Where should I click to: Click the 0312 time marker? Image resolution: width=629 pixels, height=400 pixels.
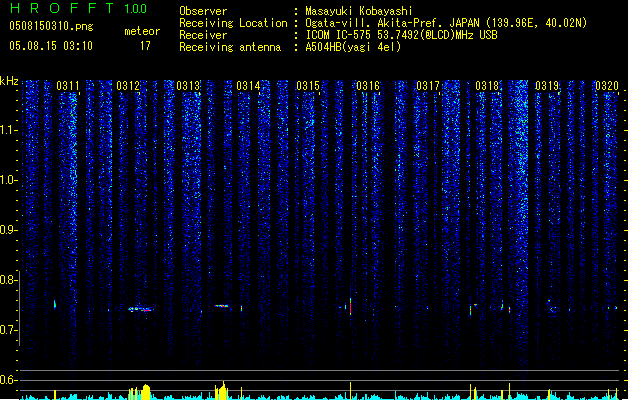[128, 86]
